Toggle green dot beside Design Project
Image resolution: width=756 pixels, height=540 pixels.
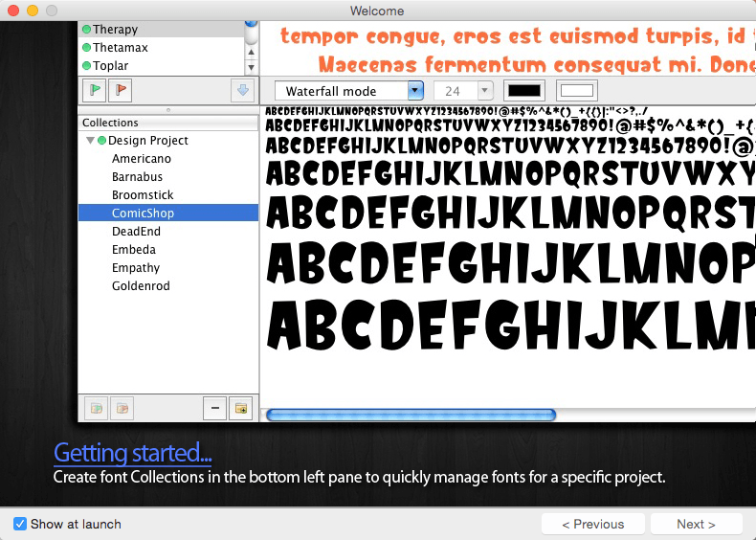tap(101, 141)
